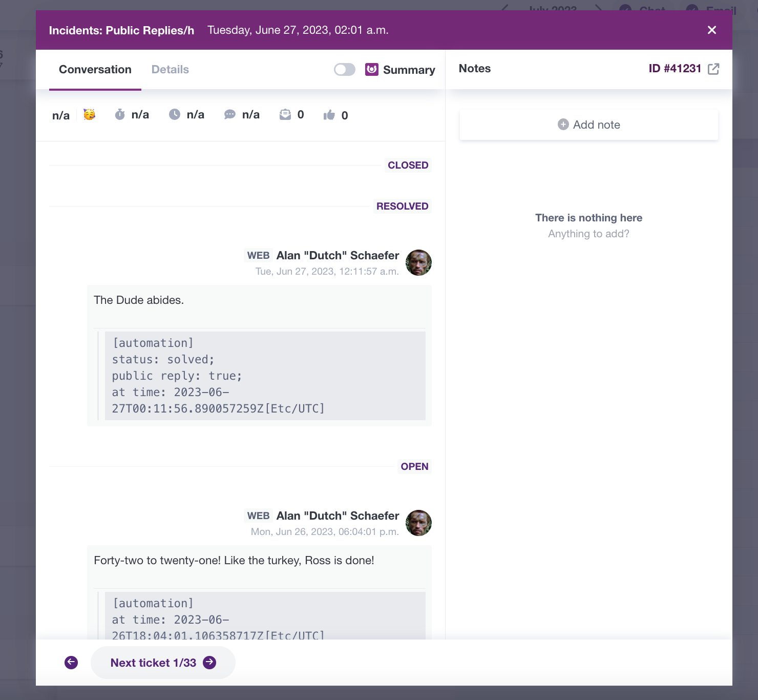The image size is (758, 700).
Task: Click the Add note button
Action: pos(589,125)
